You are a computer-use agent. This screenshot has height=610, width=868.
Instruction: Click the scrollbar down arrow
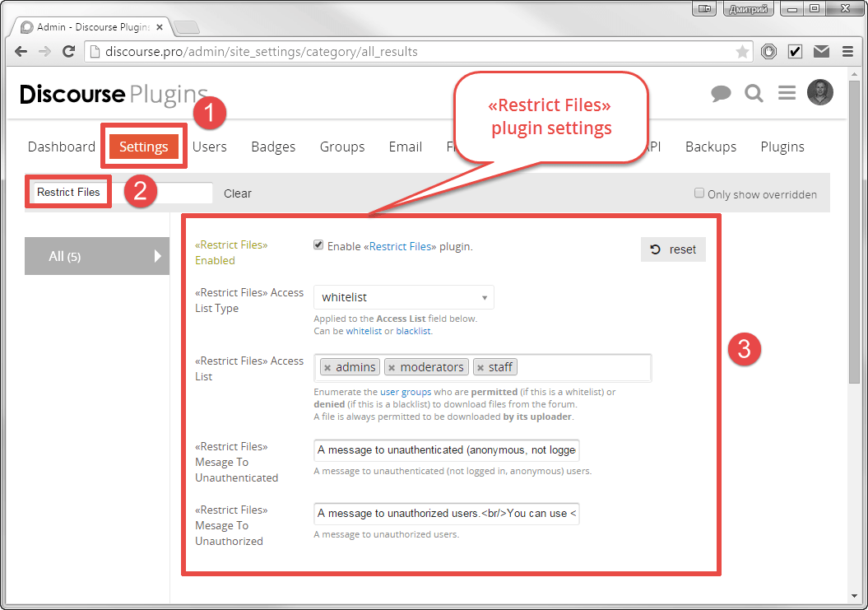[x=854, y=596]
